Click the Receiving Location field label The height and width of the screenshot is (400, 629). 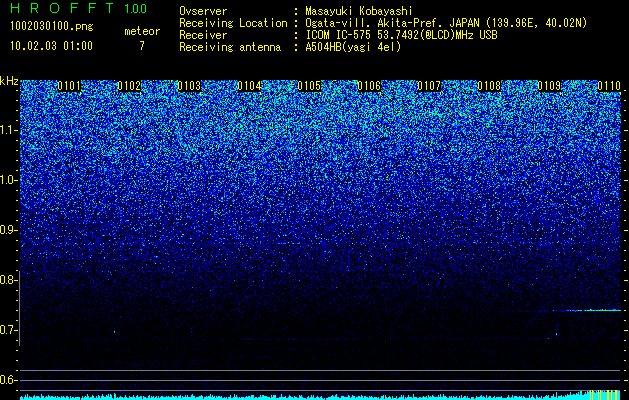click(233, 23)
